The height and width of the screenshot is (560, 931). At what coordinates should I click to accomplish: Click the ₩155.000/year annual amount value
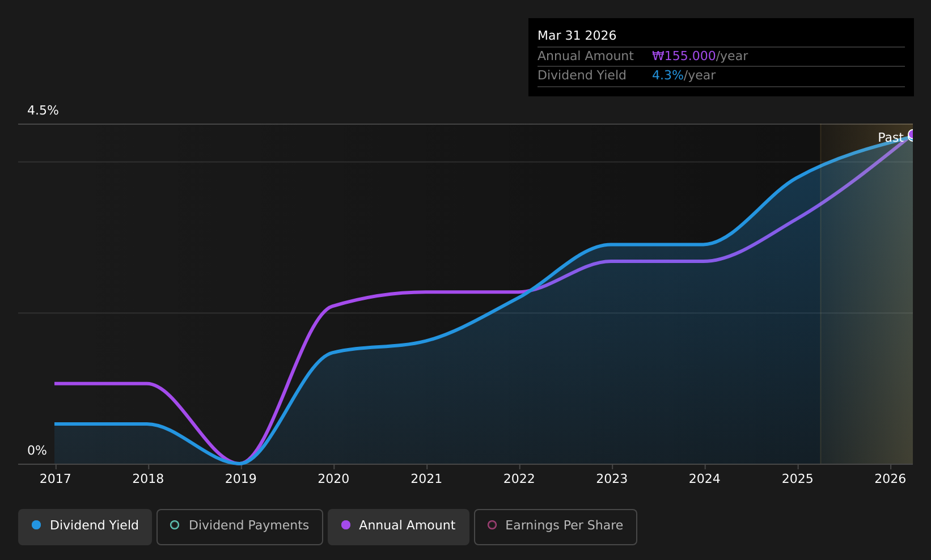pyautogui.click(x=700, y=56)
